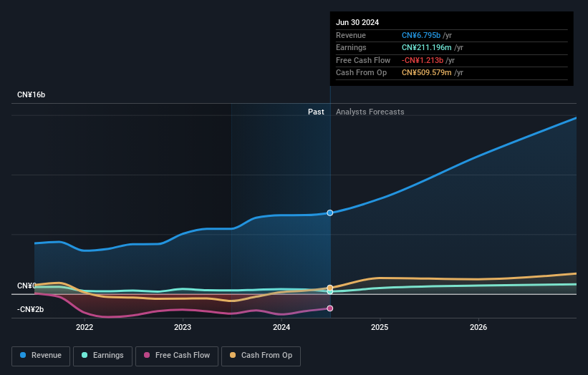Click the CN¥211.196m earnings value
Viewport: 588px width, 375px height.
click(427, 47)
